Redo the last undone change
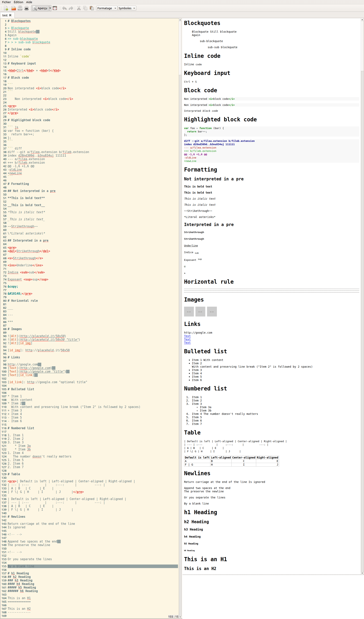Viewport: 364px width, 619px height. click(x=71, y=8)
